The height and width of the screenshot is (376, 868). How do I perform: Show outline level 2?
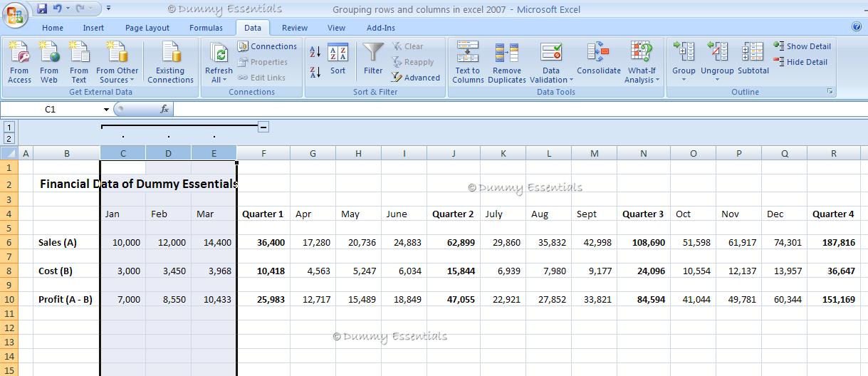point(9,139)
